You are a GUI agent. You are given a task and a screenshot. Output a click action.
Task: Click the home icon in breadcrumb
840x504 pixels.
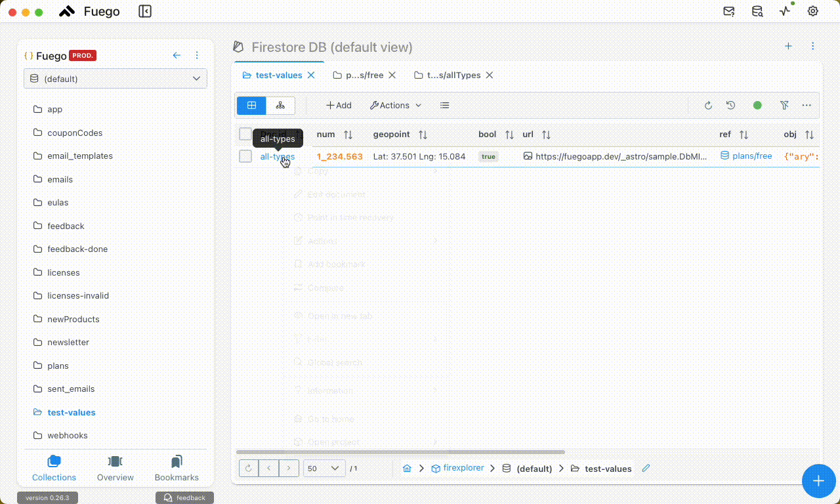[407, 469]
